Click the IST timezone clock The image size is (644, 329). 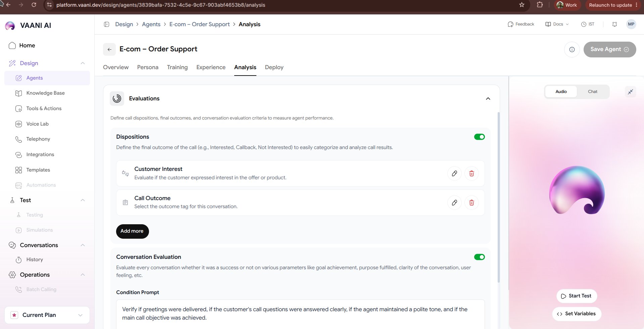pyautogui.click(x=588, y=24)
